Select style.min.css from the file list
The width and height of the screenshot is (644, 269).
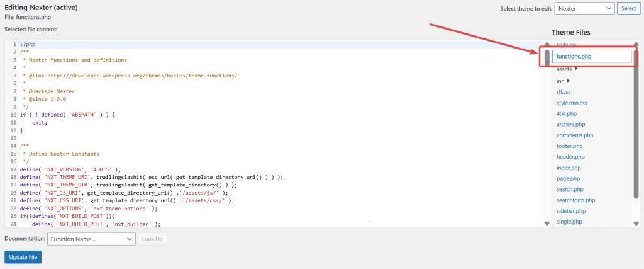pyautogui.click(x=571, y=103)
